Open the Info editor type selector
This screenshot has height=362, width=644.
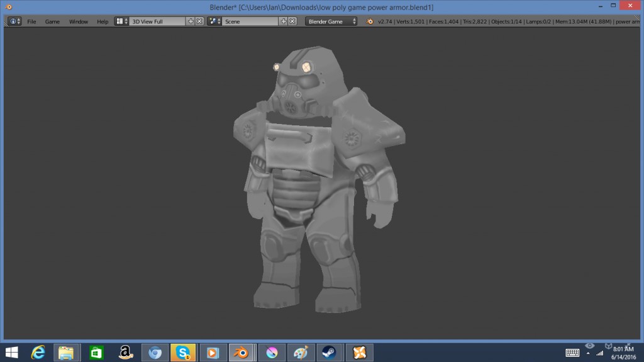(14, 21)
